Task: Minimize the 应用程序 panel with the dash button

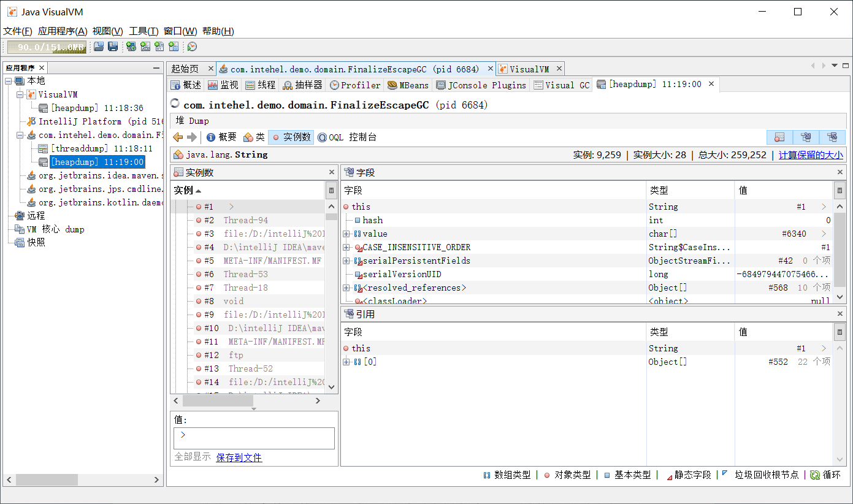Action: pyautogui.click(x=156, y=68)
